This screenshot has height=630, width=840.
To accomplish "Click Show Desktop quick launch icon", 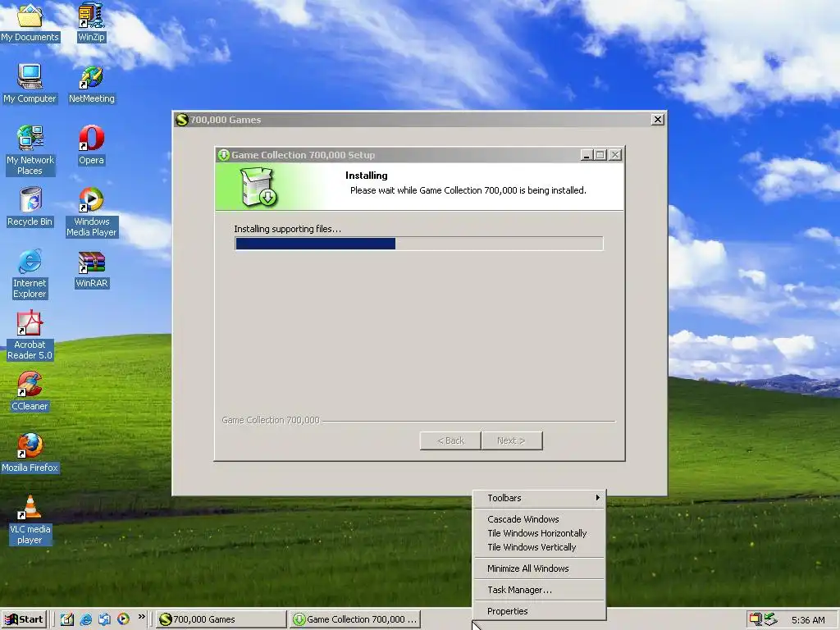I will [x=67, y=619].
